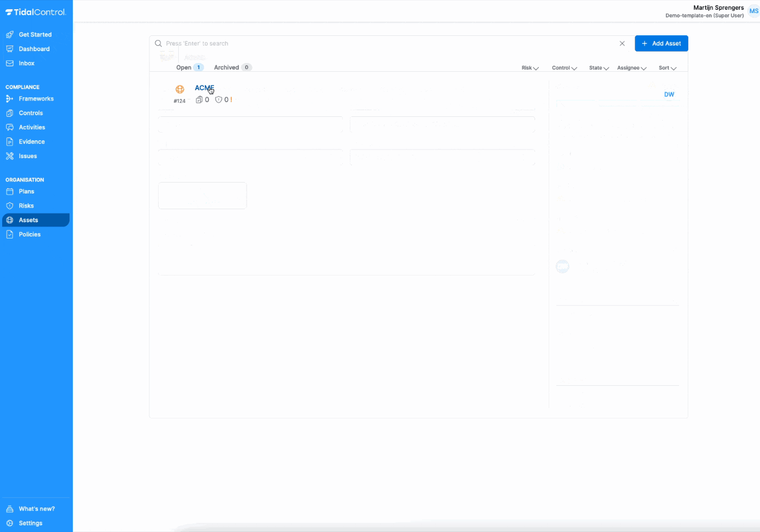Open Activities using its chat bubble icon
Viewport: 760px width, 532px height.
point(10,127)
